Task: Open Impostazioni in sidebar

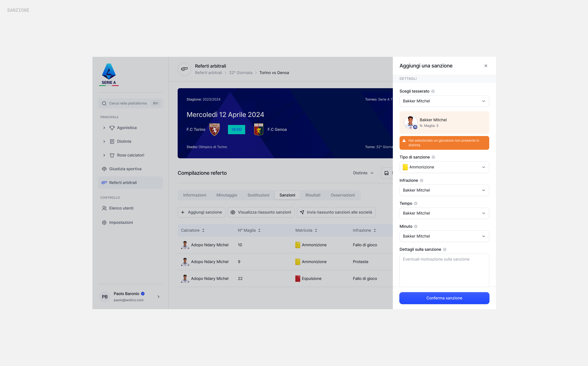Action: (x=131, y=222)
